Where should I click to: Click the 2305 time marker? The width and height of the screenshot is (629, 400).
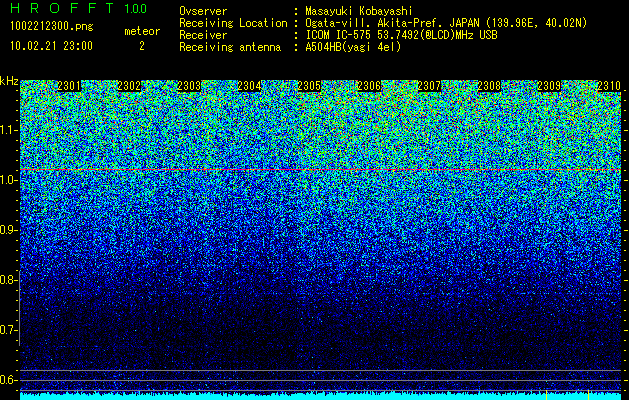coord(309,86)
